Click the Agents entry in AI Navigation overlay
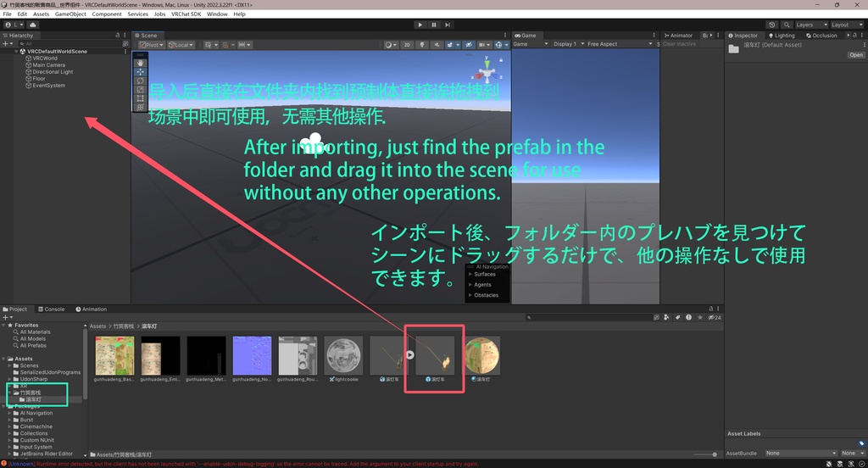 (x=482, y=285)
